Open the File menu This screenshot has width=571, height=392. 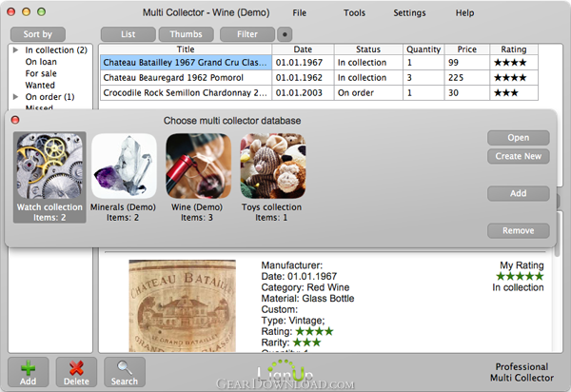pyautogui.click(x=300, y=12)
